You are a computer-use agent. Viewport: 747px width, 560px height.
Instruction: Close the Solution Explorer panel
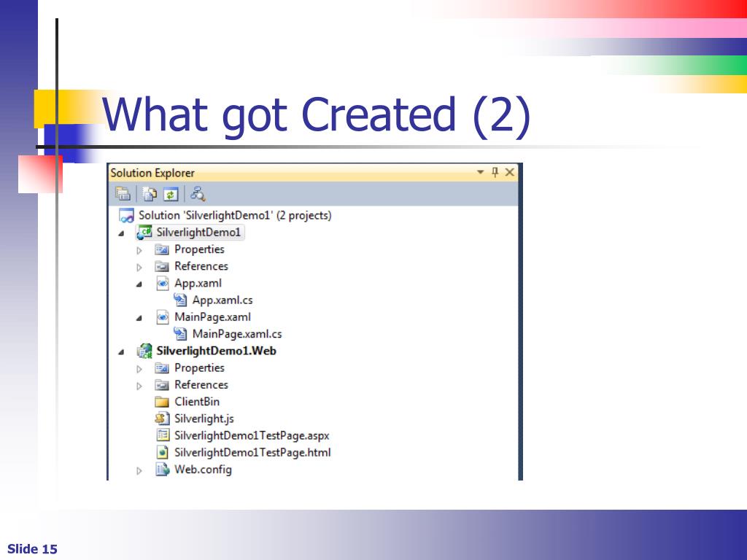coord(510,172)
